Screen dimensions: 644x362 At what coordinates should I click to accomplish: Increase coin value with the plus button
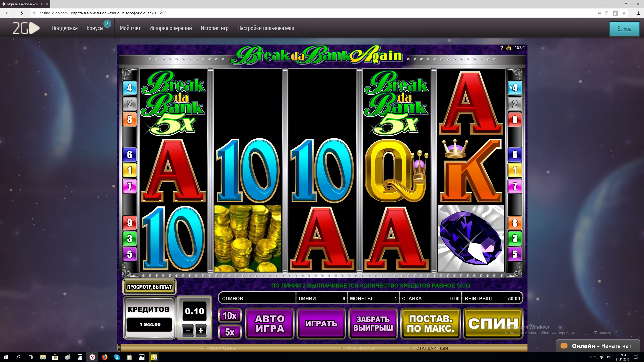tap(201, 331)
